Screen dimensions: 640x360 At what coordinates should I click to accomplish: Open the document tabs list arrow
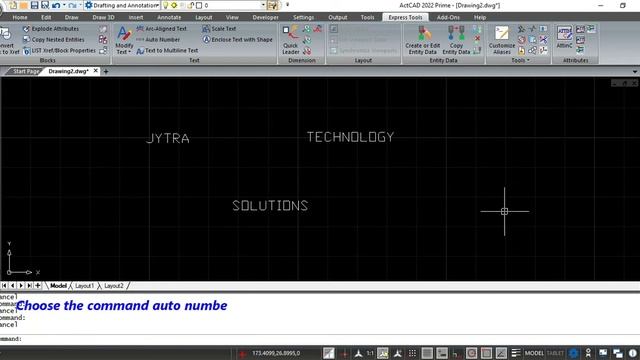(635, 71)
